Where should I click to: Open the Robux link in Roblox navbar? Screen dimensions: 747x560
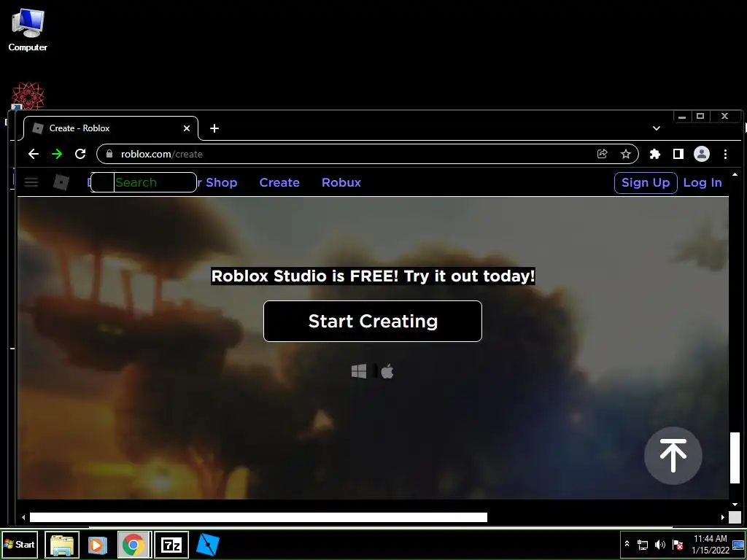tap(341, 182)
